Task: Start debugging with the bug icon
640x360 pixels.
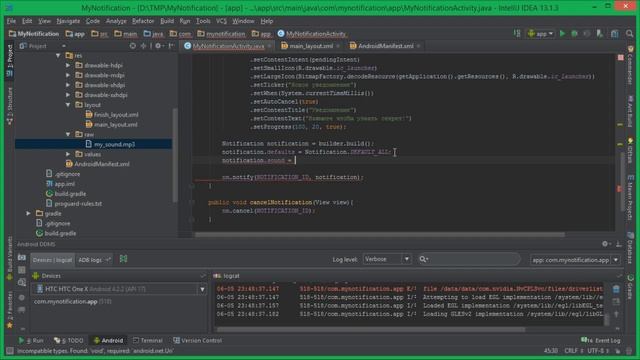Action: (574, 34)
